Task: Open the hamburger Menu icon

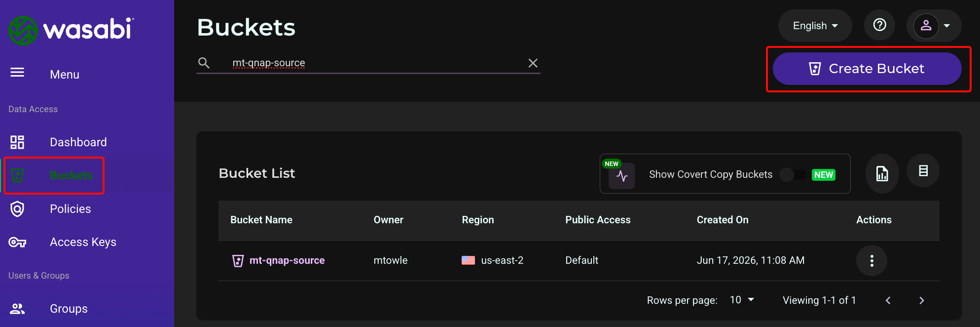Action: pos(17,73)
